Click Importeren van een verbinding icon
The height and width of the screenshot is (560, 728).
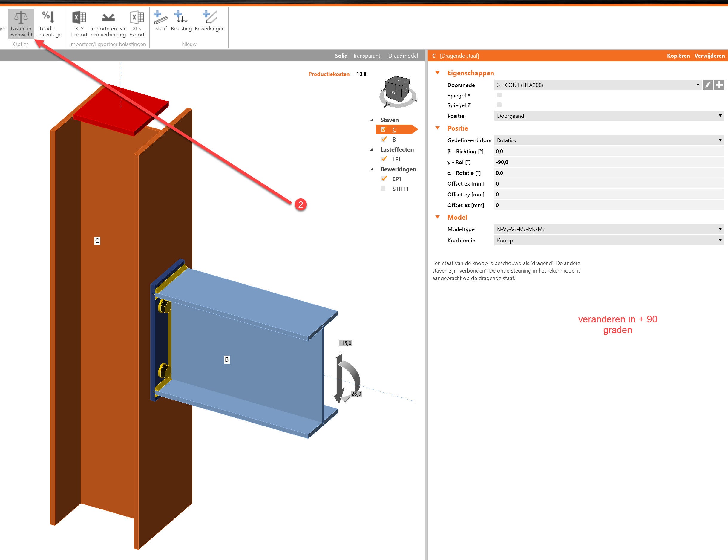point(108,17)
